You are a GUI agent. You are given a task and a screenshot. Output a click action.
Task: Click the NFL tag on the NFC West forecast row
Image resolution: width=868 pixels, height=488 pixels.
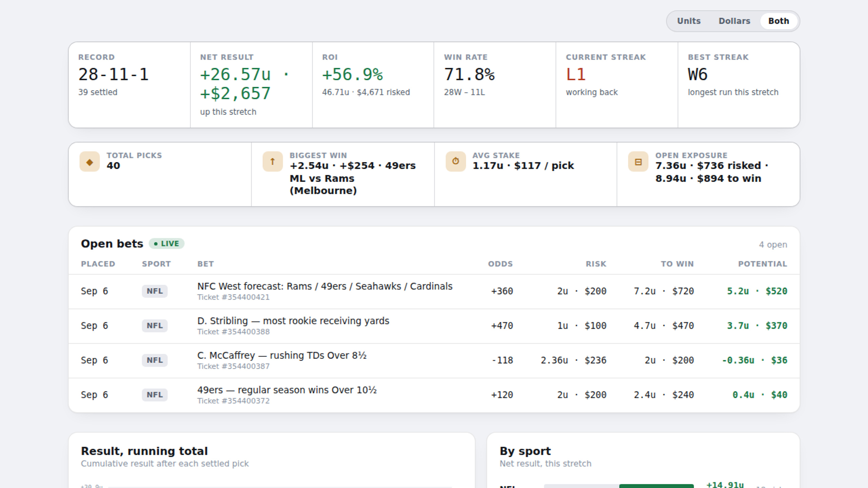click(155, 291)
